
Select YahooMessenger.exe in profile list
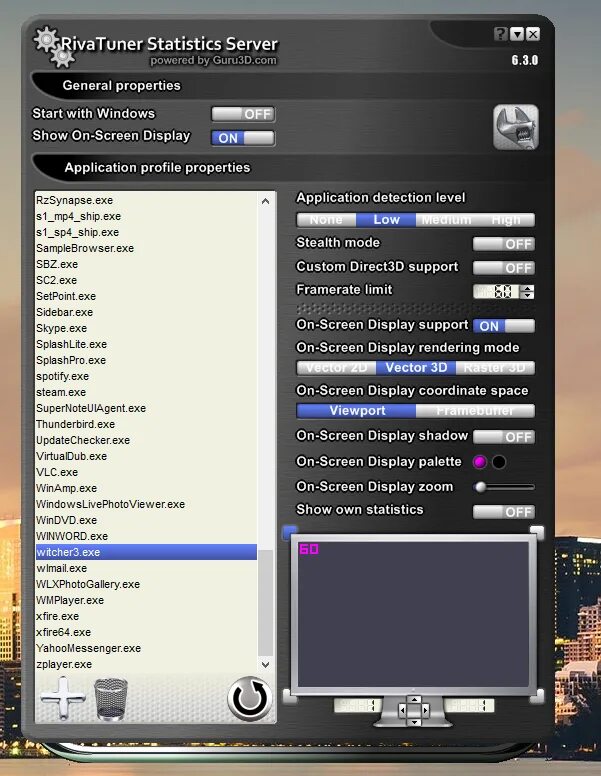[146, 648]
